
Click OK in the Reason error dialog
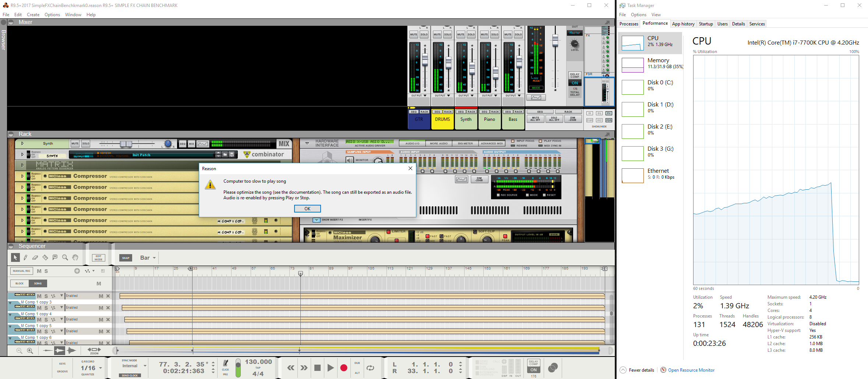pos(307,208)
